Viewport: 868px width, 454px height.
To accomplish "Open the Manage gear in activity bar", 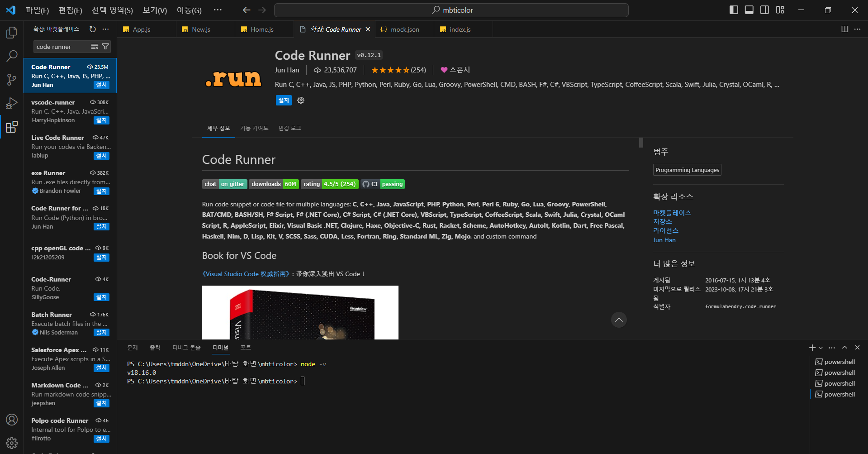I will point(12,443).
